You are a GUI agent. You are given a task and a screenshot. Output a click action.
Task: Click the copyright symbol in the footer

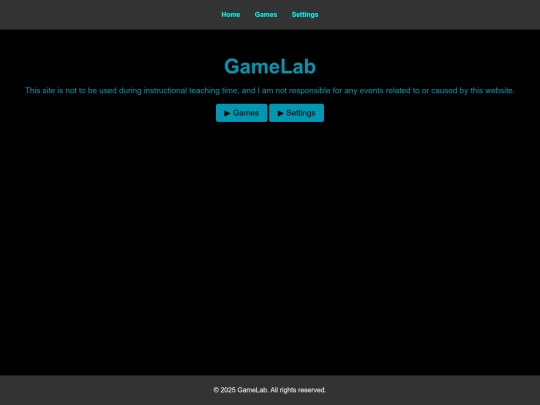216,390
